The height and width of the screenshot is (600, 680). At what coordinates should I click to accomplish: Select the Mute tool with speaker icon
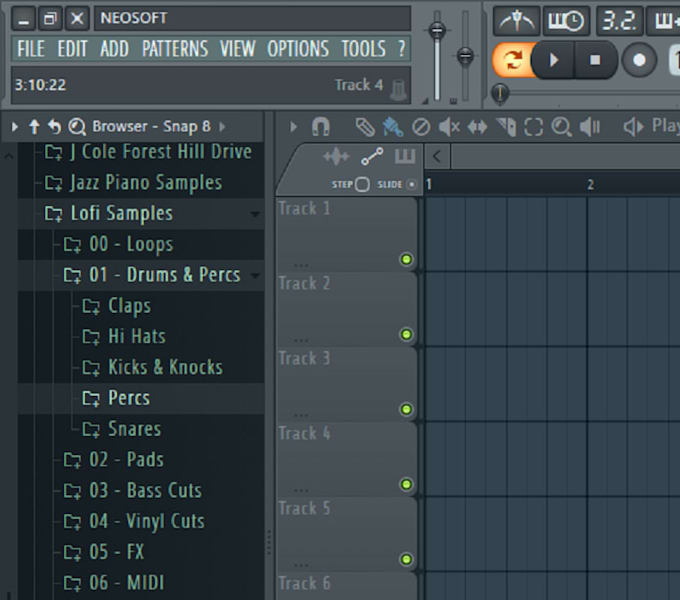click(449, 127)
